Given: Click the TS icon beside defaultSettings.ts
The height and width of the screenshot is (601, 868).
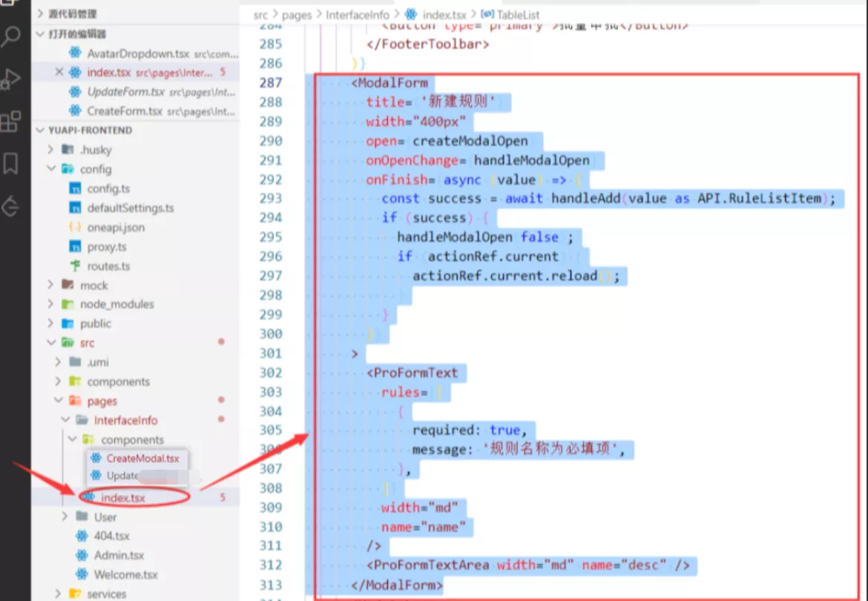Looking at the screenshot, I should (x=75, y=208).
